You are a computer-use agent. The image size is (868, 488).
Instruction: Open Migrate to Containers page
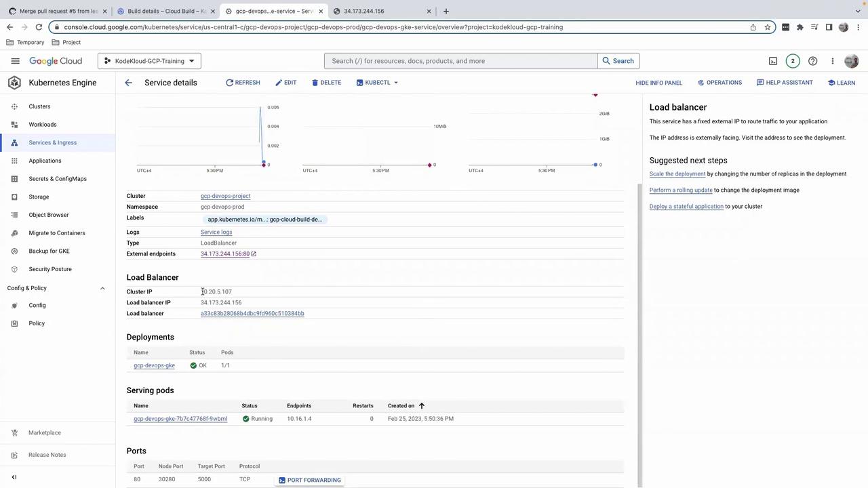coord(57,233)
